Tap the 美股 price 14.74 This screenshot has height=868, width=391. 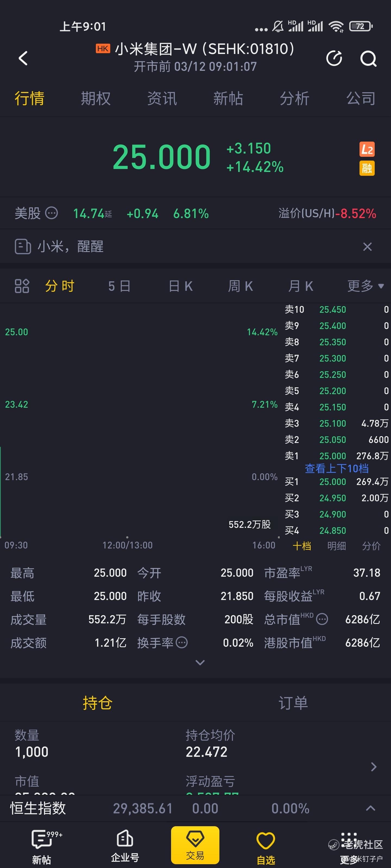click(89, 213)
